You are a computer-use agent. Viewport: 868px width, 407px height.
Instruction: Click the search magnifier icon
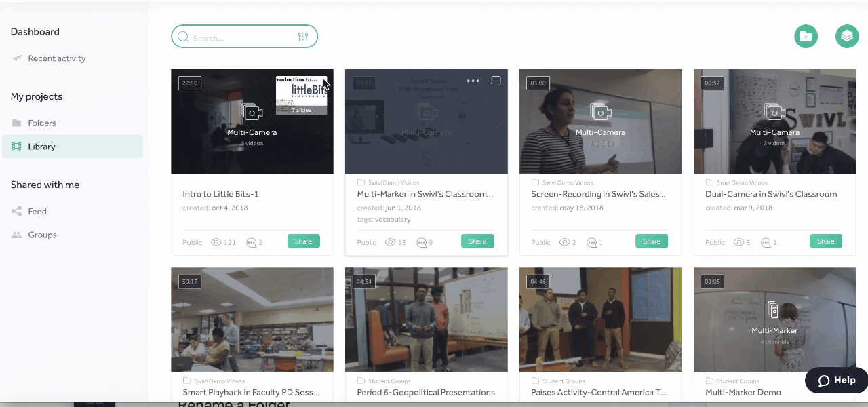(183, 37)
